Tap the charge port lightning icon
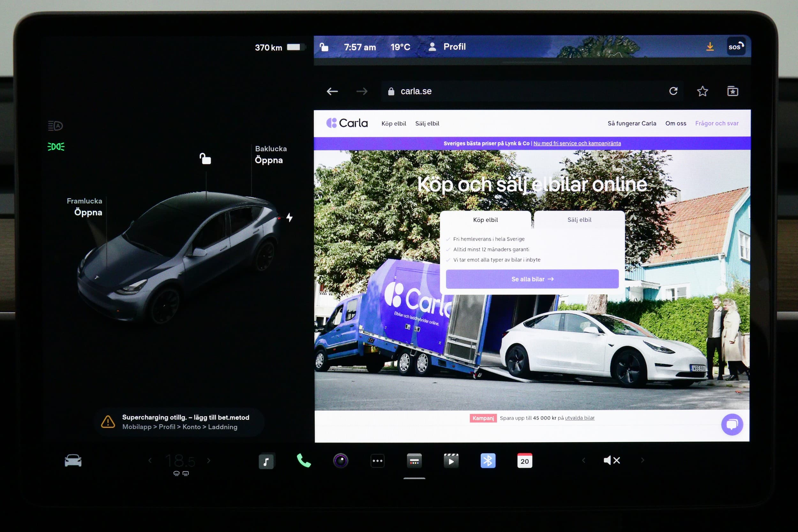798x532 pixels. 290,217
